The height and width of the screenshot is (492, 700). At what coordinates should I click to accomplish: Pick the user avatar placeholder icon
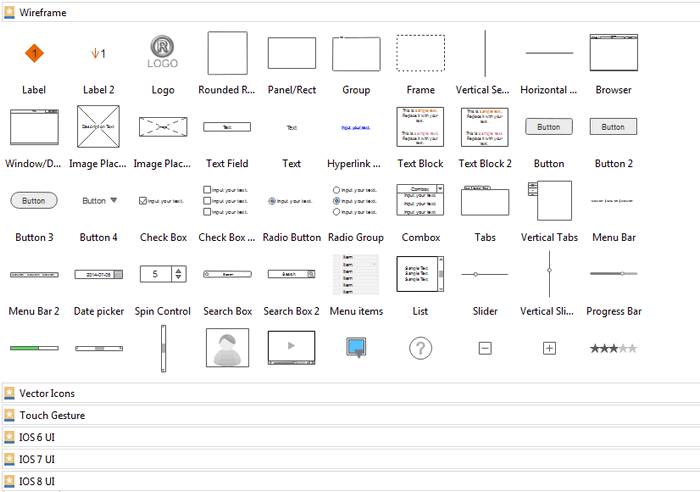227,348
